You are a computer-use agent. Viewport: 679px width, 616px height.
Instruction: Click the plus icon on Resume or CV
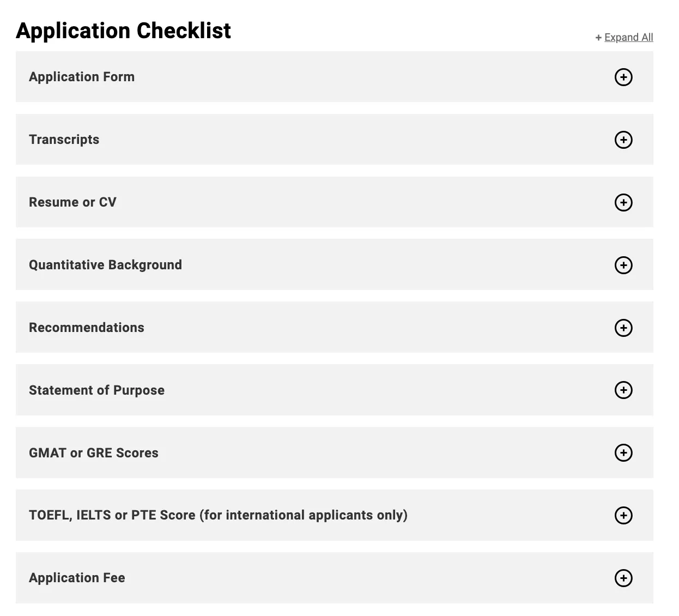(x=623, y=202)
